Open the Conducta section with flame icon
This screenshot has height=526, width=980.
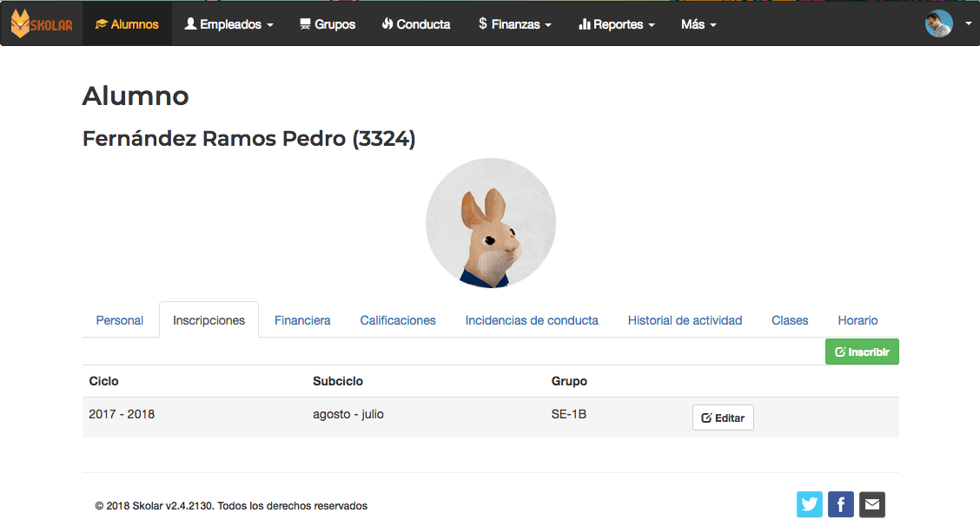tap(415, 24)
